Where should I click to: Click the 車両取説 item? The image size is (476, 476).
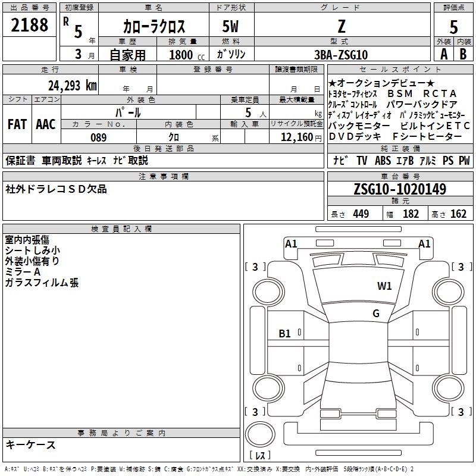coord(62,160)
